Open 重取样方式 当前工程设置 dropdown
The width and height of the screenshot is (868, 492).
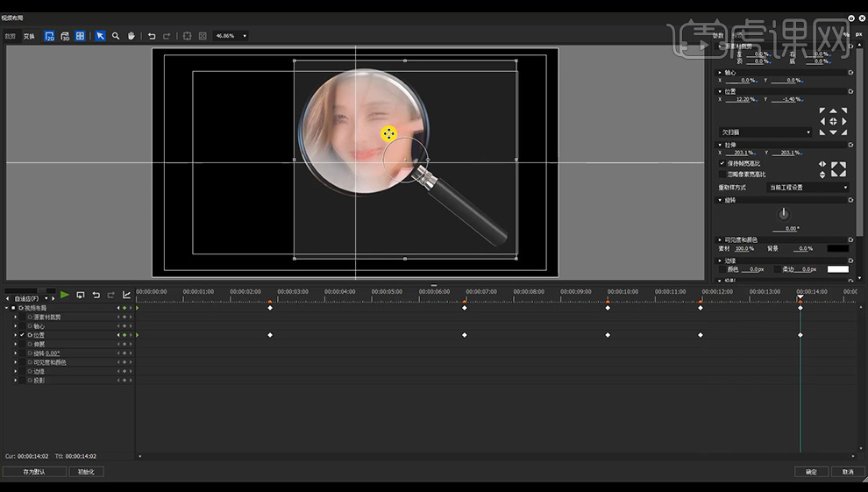(x=808, y=187)
